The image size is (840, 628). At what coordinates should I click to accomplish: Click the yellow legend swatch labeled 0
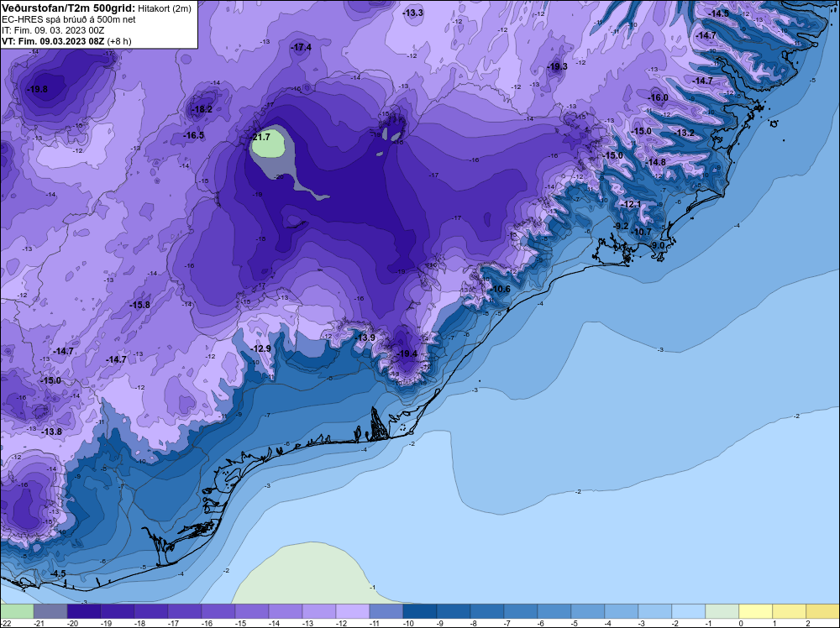tap(755, 611)
